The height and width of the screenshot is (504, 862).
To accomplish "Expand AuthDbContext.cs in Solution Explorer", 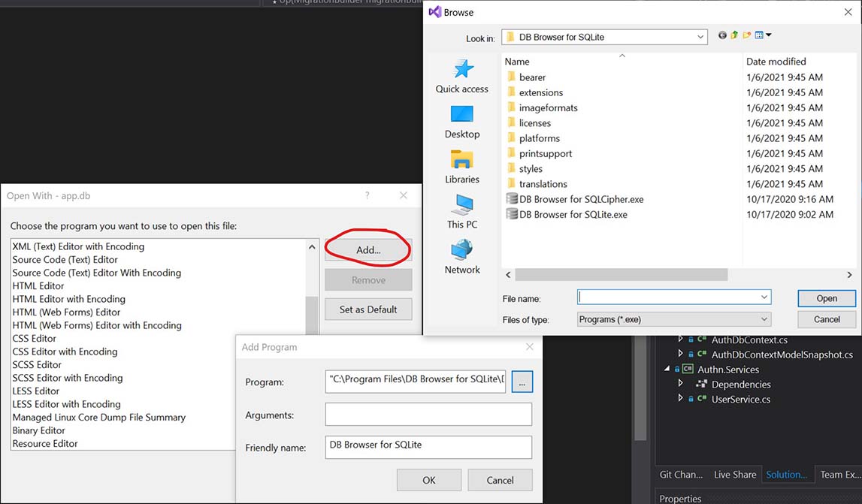I will [681, 339].
